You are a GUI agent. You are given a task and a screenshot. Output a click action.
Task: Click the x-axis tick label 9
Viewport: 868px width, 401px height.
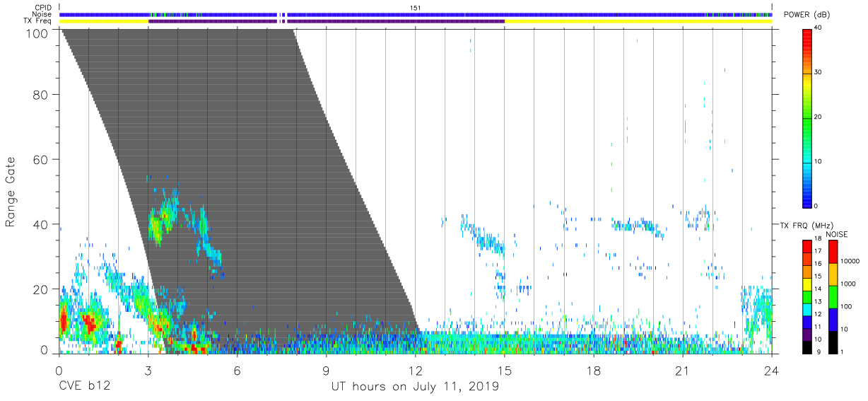click(326, 371)
